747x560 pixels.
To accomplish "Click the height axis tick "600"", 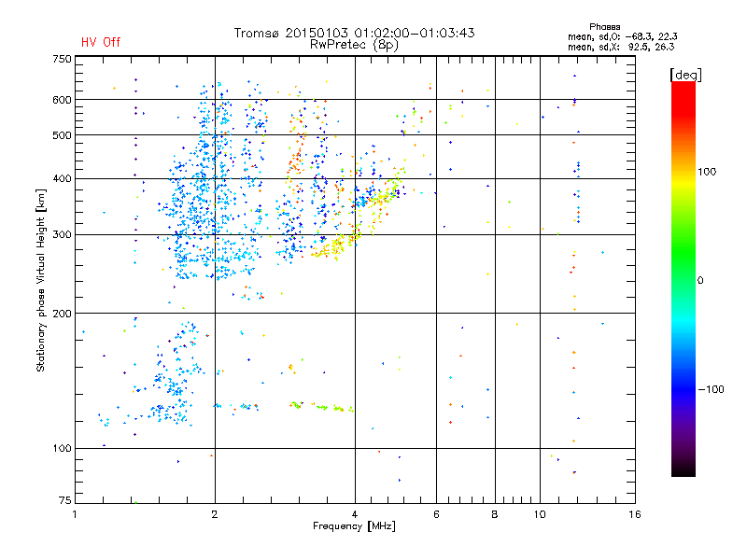I will tap(62, 100).
